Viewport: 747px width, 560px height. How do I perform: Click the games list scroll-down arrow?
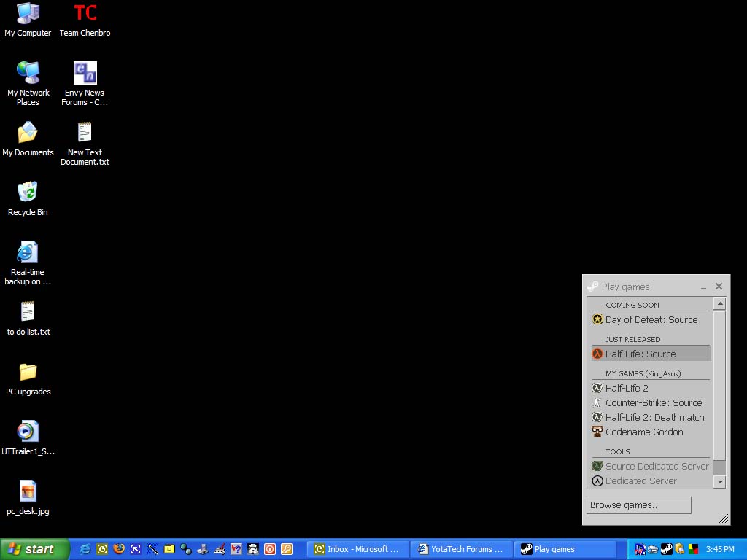[720, 481]
